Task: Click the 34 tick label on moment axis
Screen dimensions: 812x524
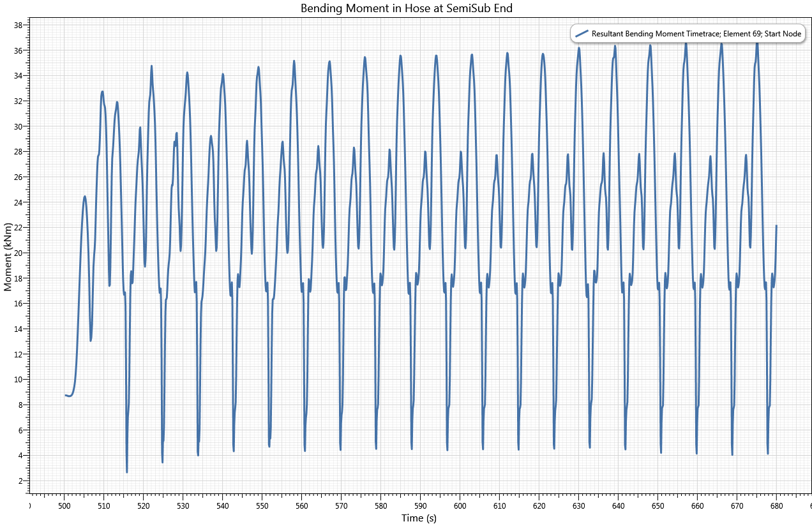Action: [19, 76]
